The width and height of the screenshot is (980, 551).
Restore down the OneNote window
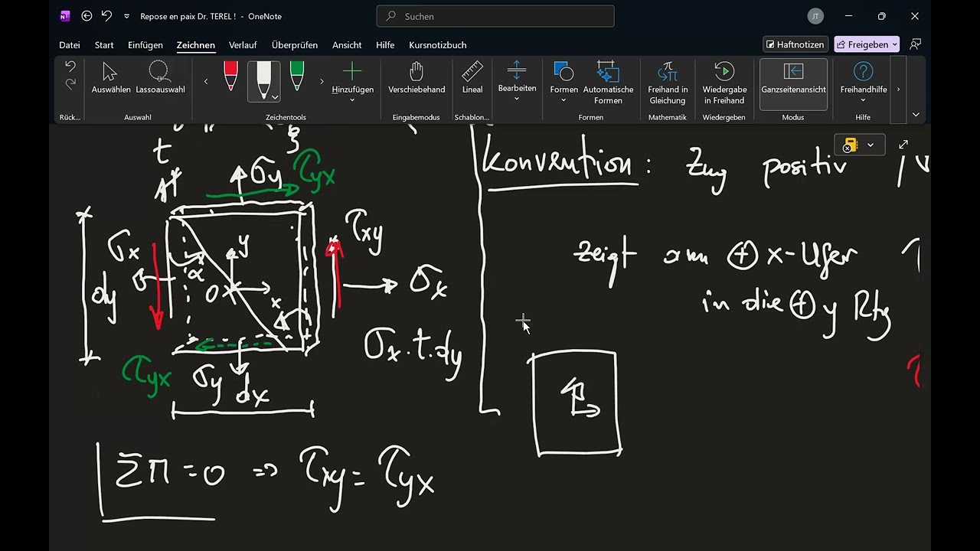click(881, 16)
